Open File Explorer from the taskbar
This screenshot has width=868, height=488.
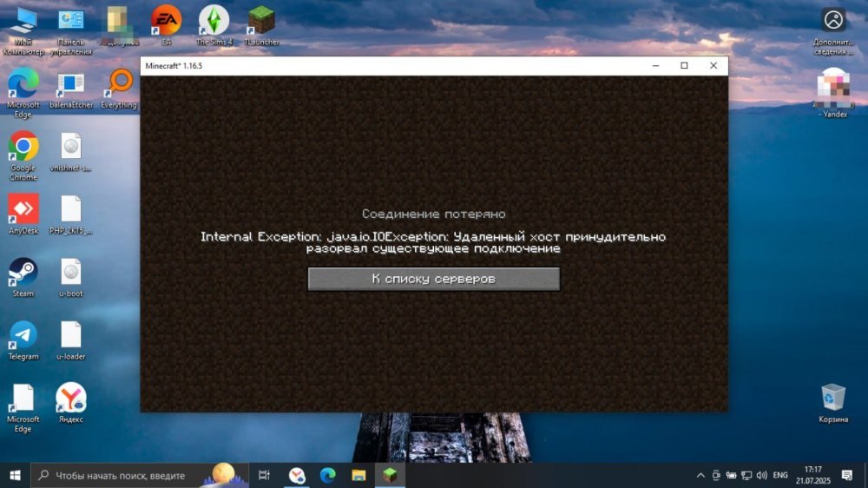tap(358, 475)
